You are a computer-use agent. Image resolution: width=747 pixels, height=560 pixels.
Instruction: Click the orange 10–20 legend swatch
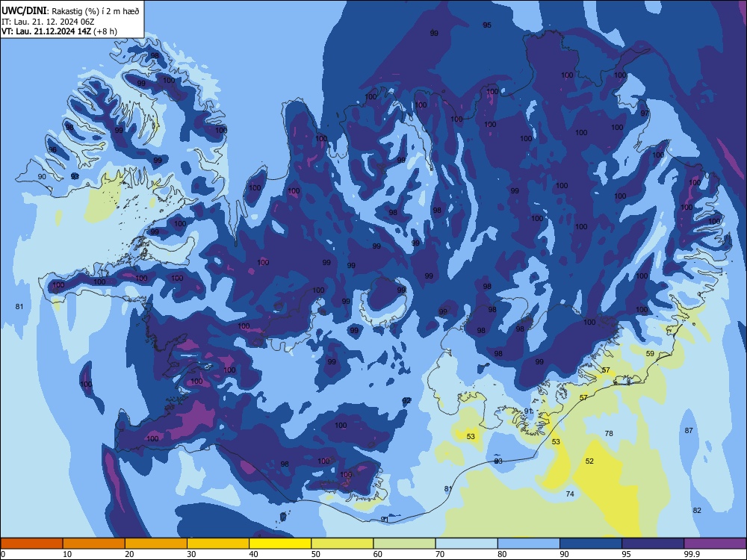tap(94, 544)
